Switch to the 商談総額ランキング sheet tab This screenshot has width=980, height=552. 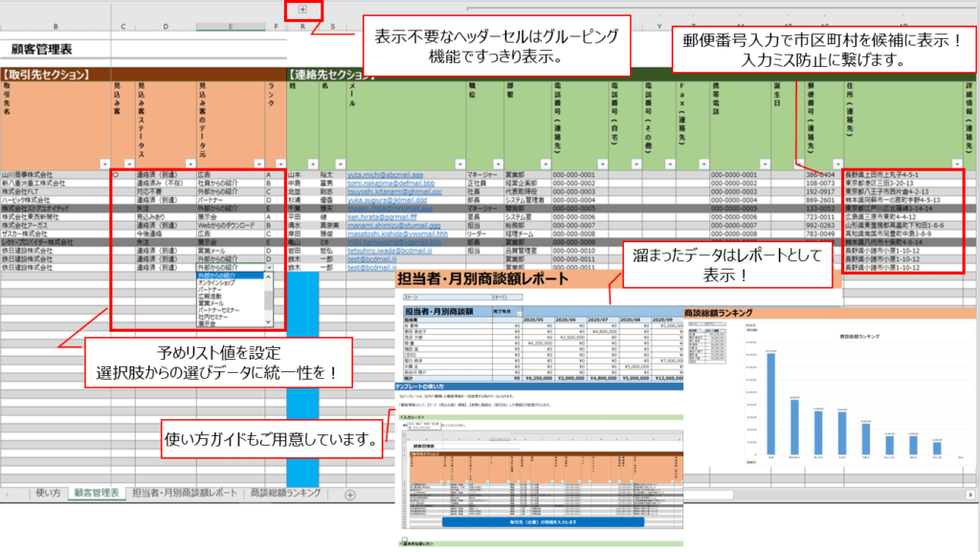coord(285,494)
